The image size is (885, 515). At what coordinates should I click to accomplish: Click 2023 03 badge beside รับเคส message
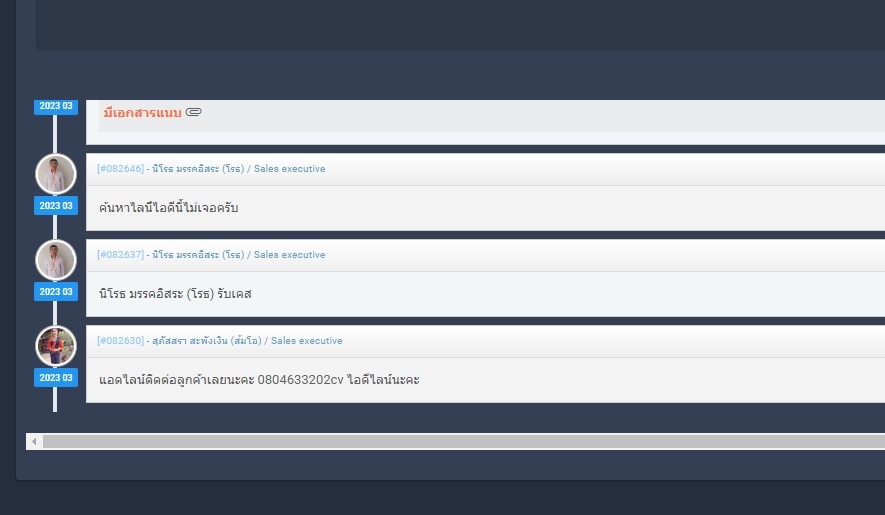(x=56, y=291)
